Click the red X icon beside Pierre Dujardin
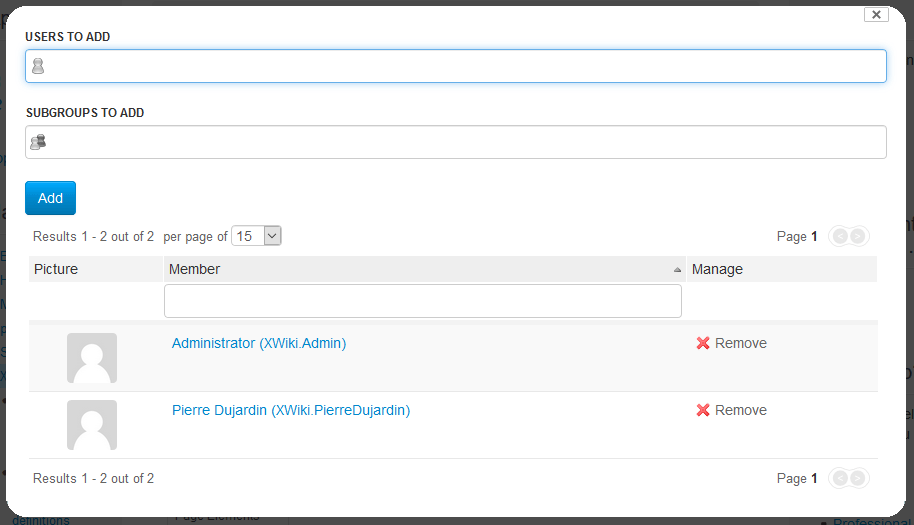Screen dimensions: 914x525 point(703,410)
